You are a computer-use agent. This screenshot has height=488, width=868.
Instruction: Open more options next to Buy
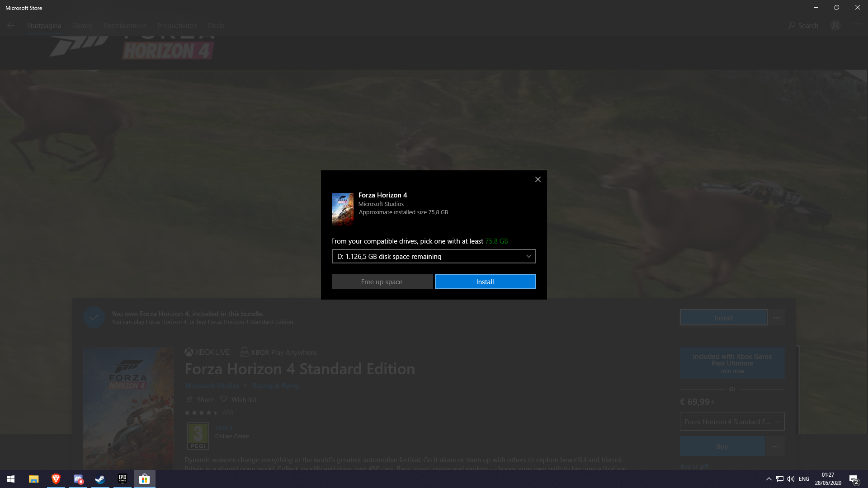[775, 446]
